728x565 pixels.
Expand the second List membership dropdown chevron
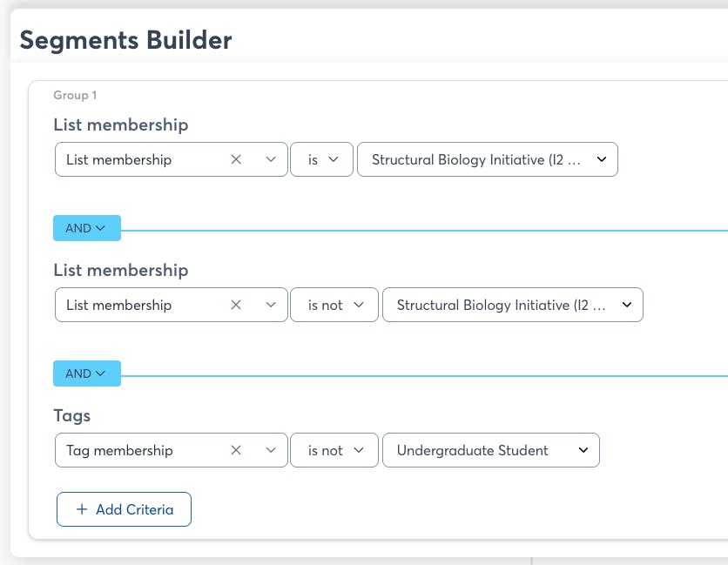270,306
